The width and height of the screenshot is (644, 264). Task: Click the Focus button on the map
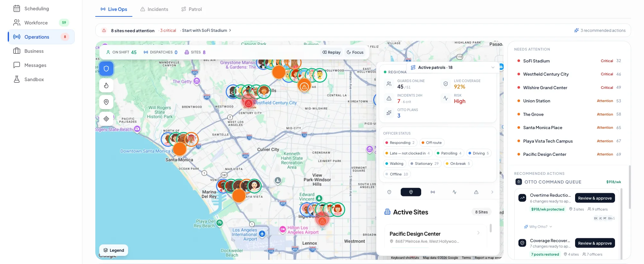pos(355,52)
